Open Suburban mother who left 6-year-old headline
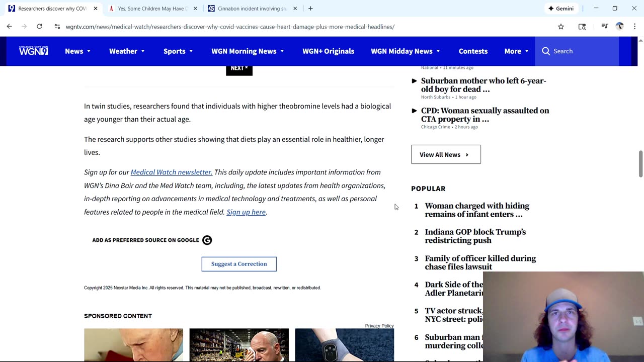 click(x=484, y=85)
